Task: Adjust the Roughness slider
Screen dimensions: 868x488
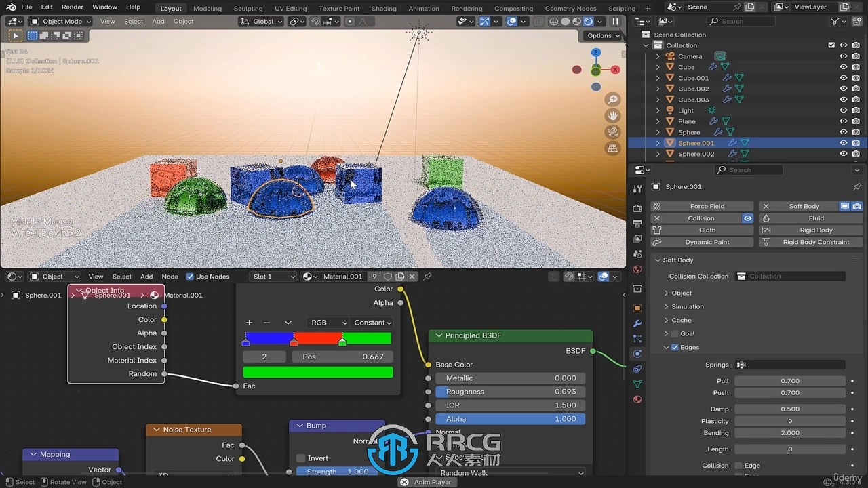Action: coord(510,392)
